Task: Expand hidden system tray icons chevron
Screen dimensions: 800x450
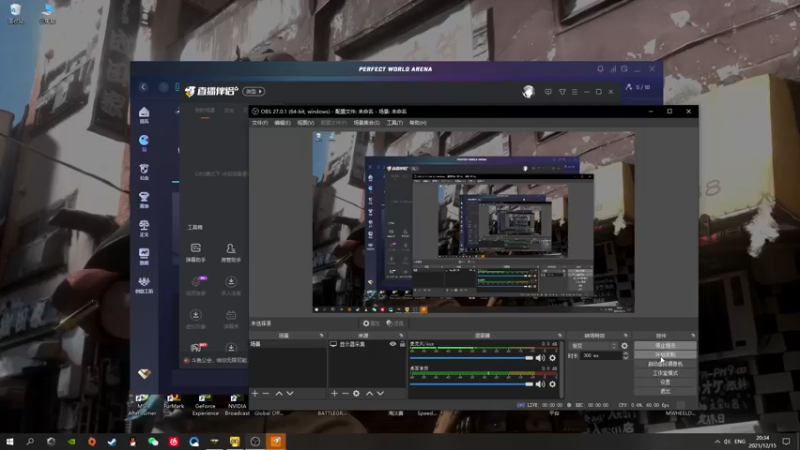Action: coord(717,441)
